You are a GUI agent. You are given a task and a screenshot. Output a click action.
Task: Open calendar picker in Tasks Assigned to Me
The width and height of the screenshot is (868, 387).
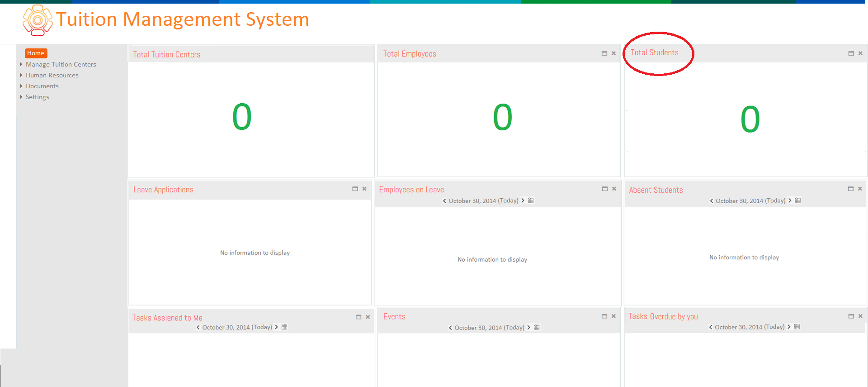click(x=284, y=327)
